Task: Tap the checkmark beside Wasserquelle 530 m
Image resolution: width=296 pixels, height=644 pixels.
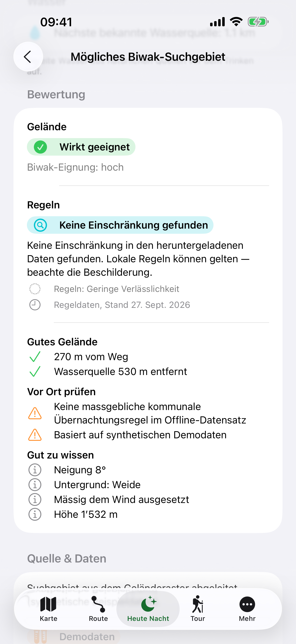Action: point(35,371)
